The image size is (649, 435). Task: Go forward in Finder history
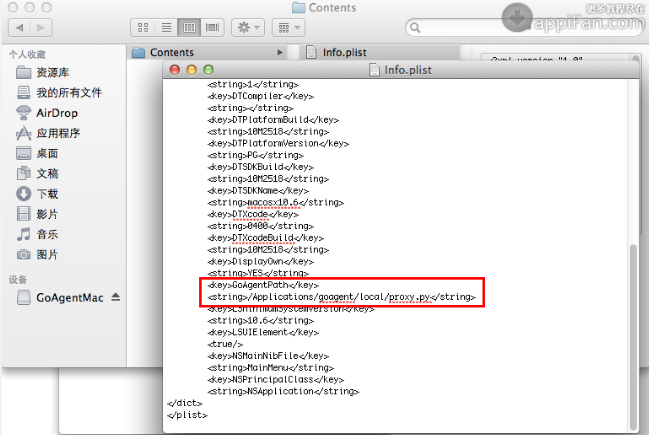pyautogui.click(x=41, y=28)
